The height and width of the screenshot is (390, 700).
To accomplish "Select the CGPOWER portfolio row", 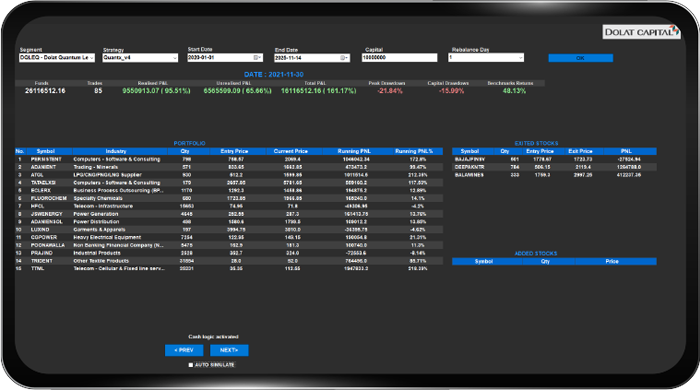I will click(229, 237).
